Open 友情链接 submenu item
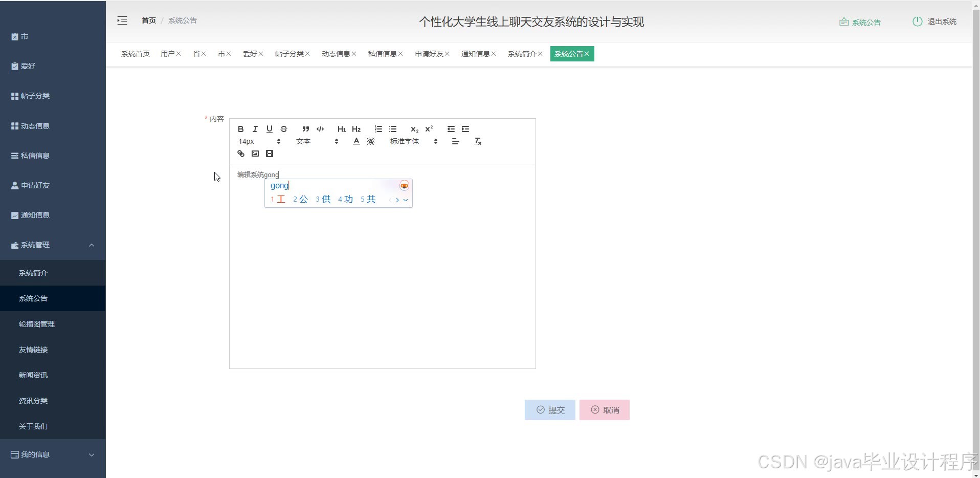 tap(53, 350)
